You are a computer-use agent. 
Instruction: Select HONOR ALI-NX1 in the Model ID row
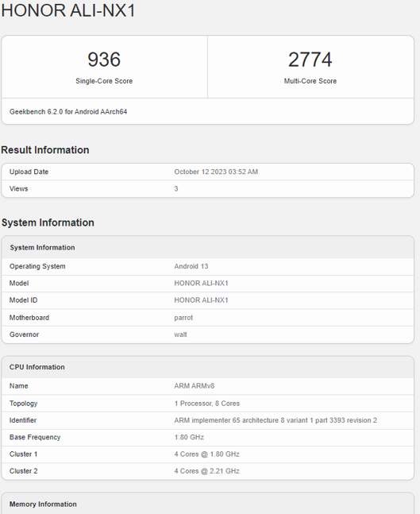(x=201, y=300)
